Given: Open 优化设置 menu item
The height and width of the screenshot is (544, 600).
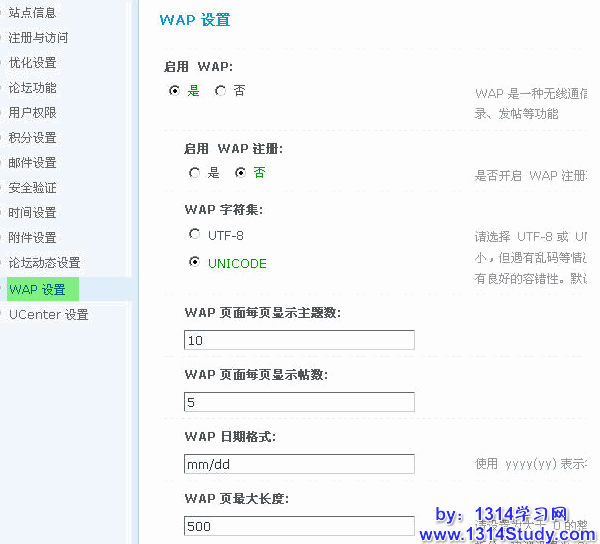Looking at the screenshot, I should pyautogui.click(x=32, y=63).
